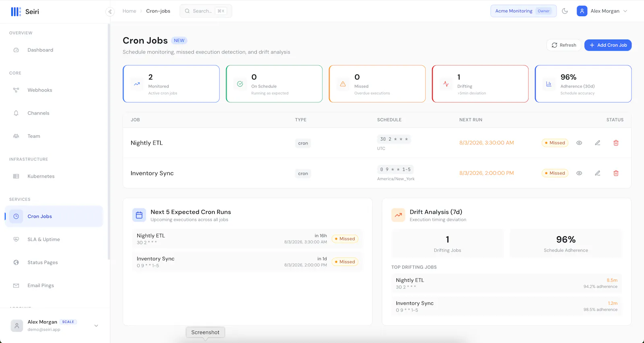Click the Add Cron Job button
644x343 pixels.
(608, 45)
